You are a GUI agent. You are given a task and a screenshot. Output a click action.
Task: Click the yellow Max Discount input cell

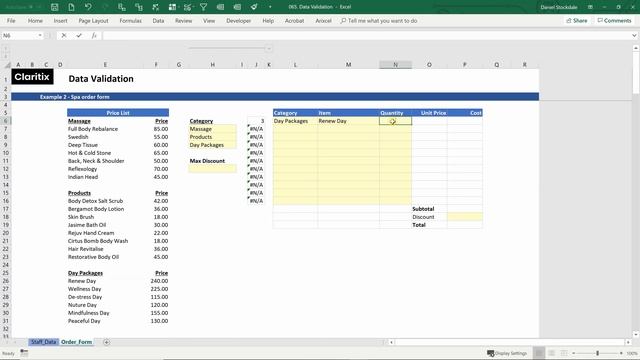[x=212, y=169]
